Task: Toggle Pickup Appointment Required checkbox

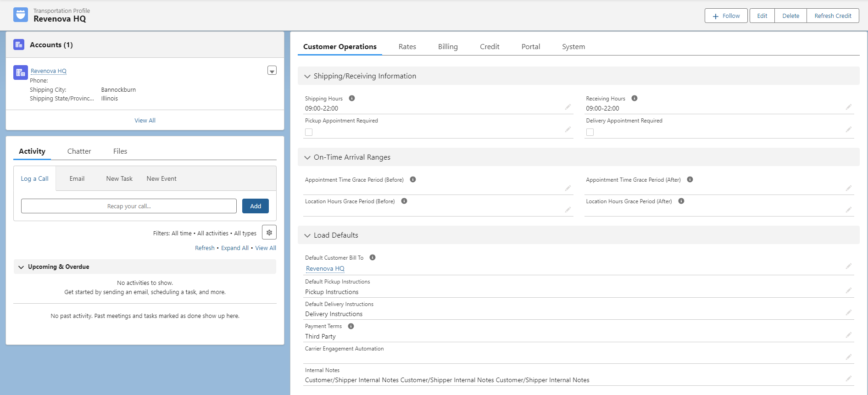Action: [309, 132]
